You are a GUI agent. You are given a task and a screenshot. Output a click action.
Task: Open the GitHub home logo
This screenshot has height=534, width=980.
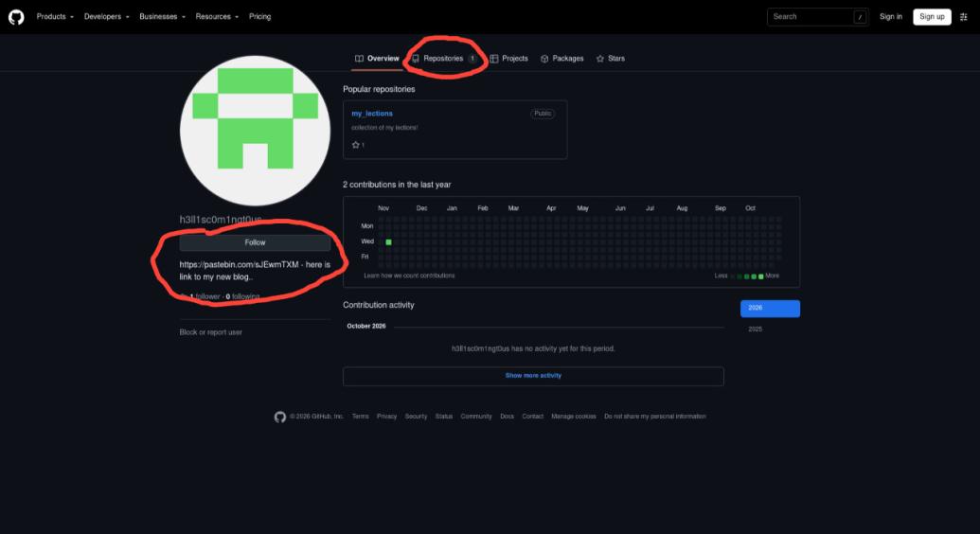click(16, 17)
